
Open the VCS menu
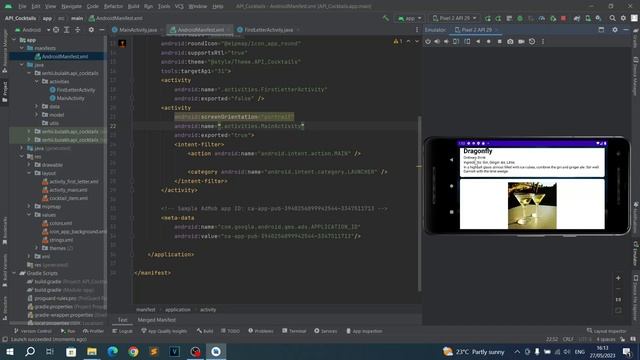pyautogui.click(x=179, y=7)
